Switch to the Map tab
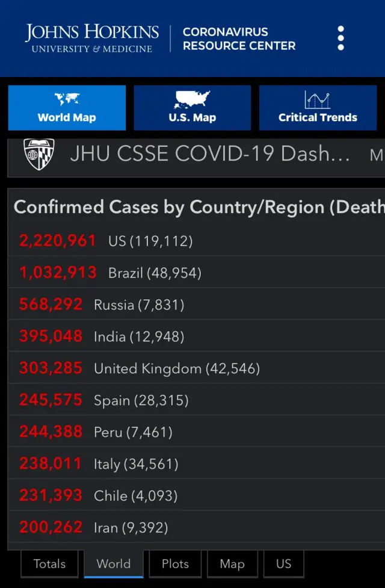This screenshot has height=588, width=385. point(232,563)
